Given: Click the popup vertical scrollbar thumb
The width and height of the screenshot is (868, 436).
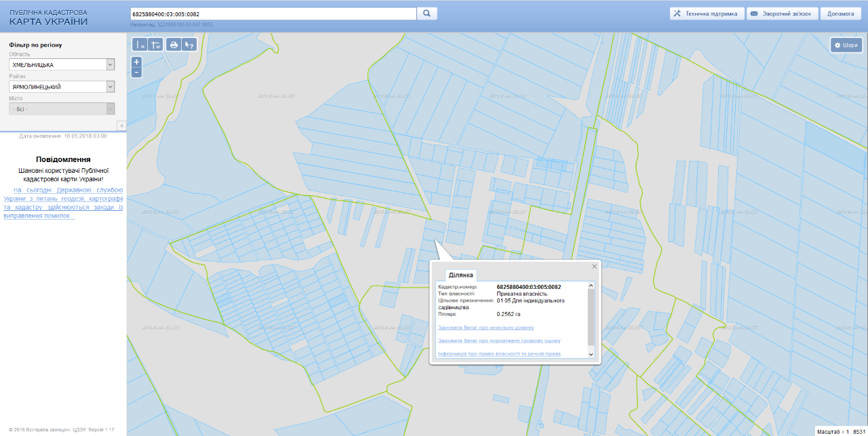Looking at the screenshot, I should (x=591, y=318).
